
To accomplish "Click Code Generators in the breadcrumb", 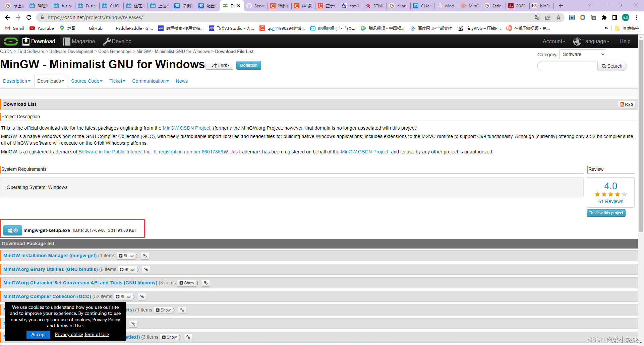I will (x=115, y=51).
